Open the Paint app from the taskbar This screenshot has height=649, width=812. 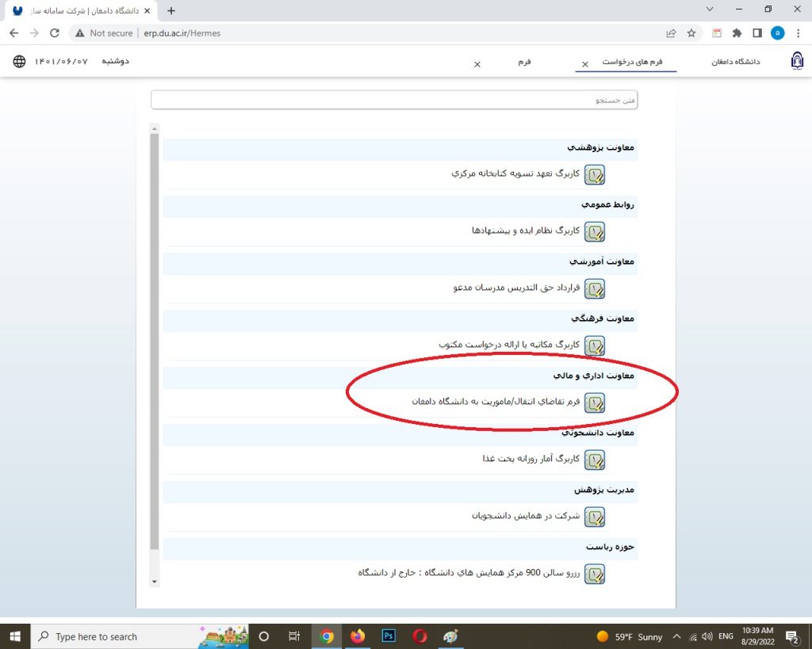450,636
